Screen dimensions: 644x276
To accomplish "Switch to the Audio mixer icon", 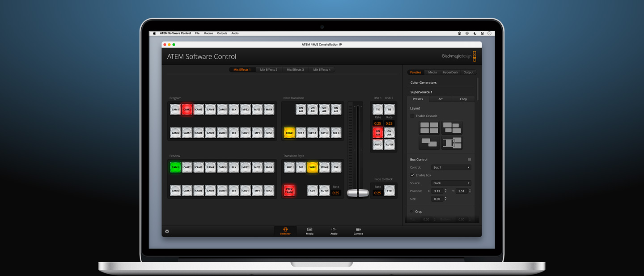I will click(x=333, y=231).
